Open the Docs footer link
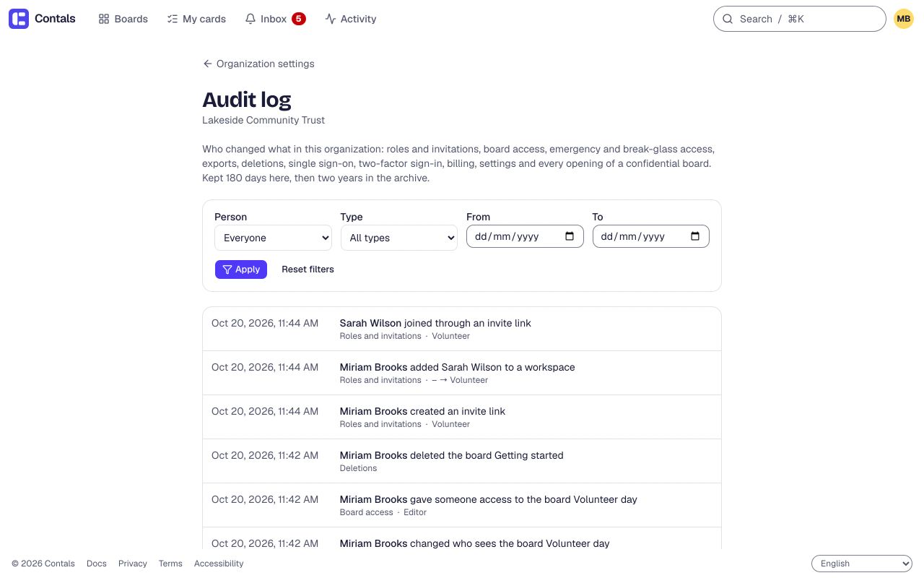 (x=97, y=564)
